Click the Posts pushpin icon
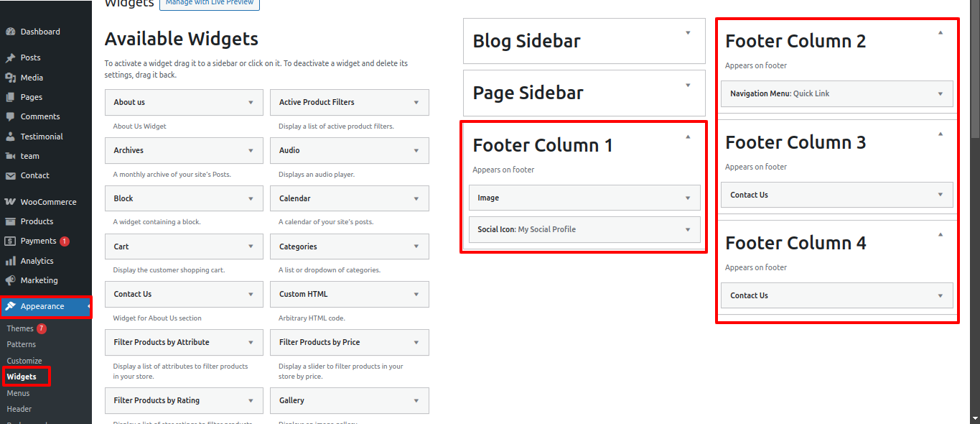The height and width of the screenshot is (424, 980). pos(10,58)
